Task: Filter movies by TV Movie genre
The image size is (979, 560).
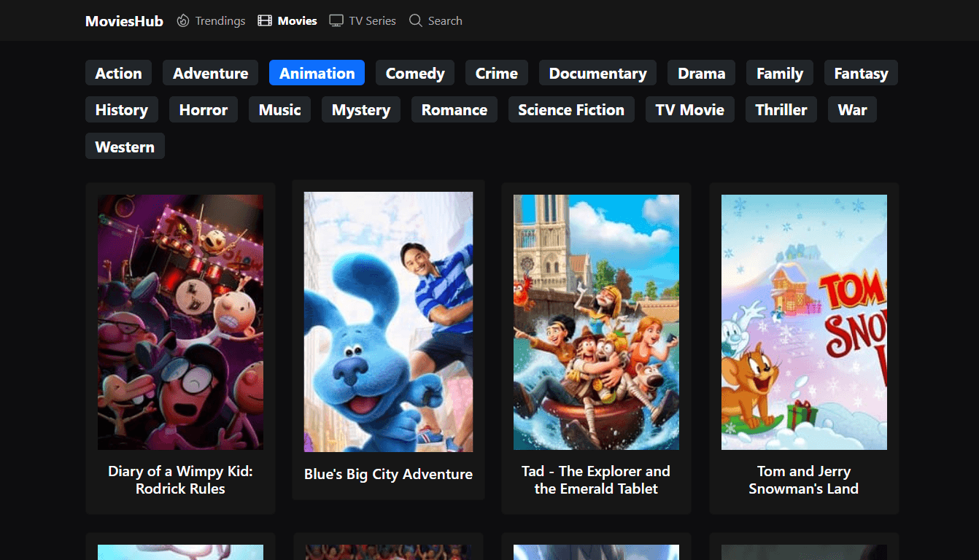Action: point(690,109)
